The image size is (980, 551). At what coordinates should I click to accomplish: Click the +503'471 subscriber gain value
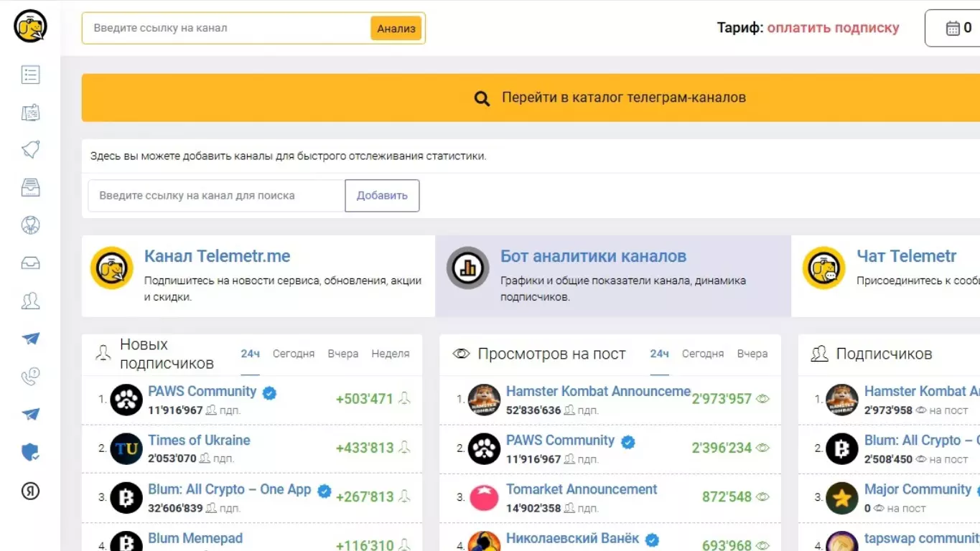365,399
